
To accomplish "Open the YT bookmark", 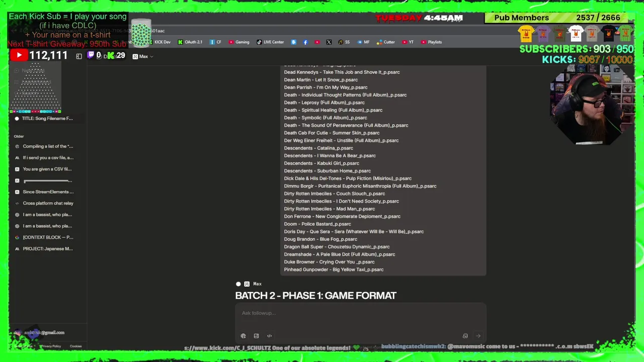I will 408,42.
